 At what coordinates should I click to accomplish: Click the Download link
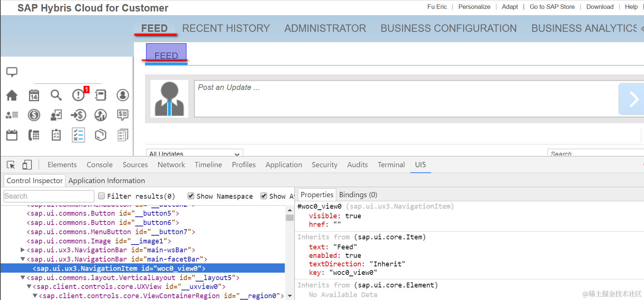600,7
